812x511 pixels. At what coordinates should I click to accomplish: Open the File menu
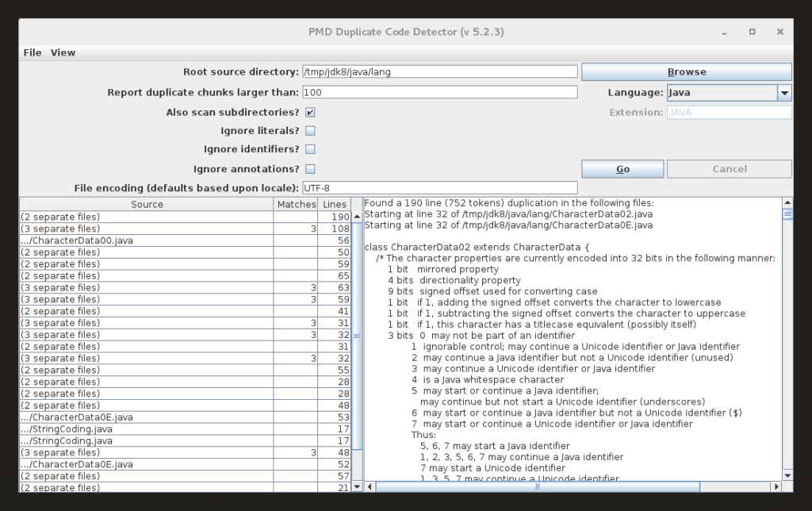(x=32, y=52)
